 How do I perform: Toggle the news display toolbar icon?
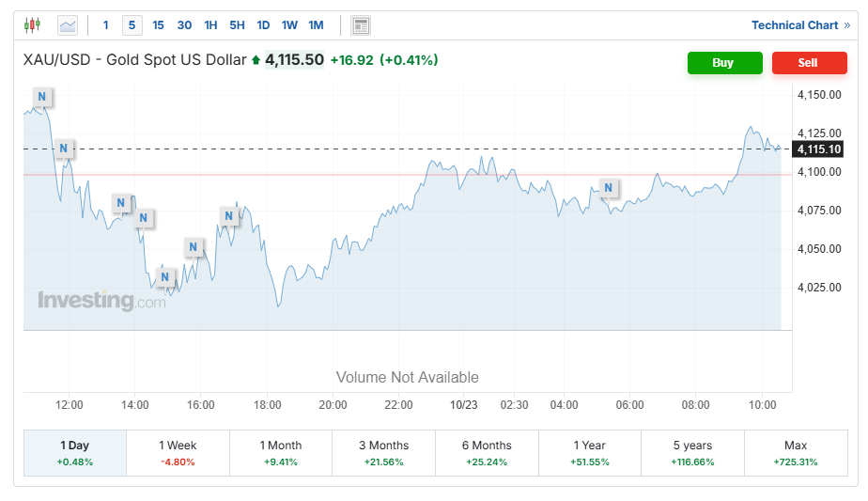(x=361, y=25)
